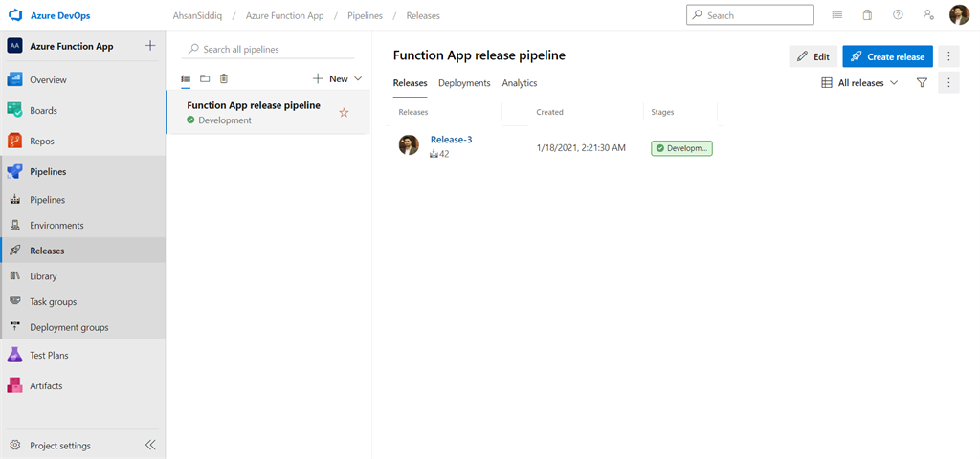
Task: Click the Development stage status badge
Action: coord(681,148)
